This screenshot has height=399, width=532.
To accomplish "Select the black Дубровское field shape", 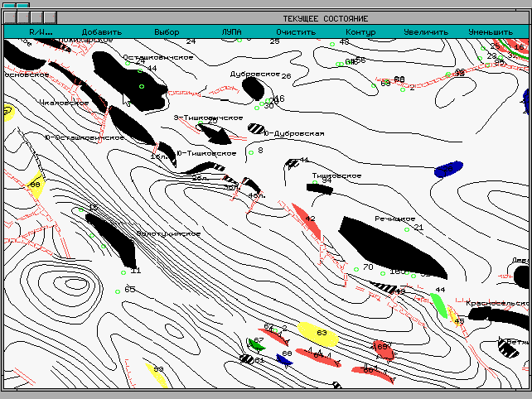I will [x=253, y=90].
